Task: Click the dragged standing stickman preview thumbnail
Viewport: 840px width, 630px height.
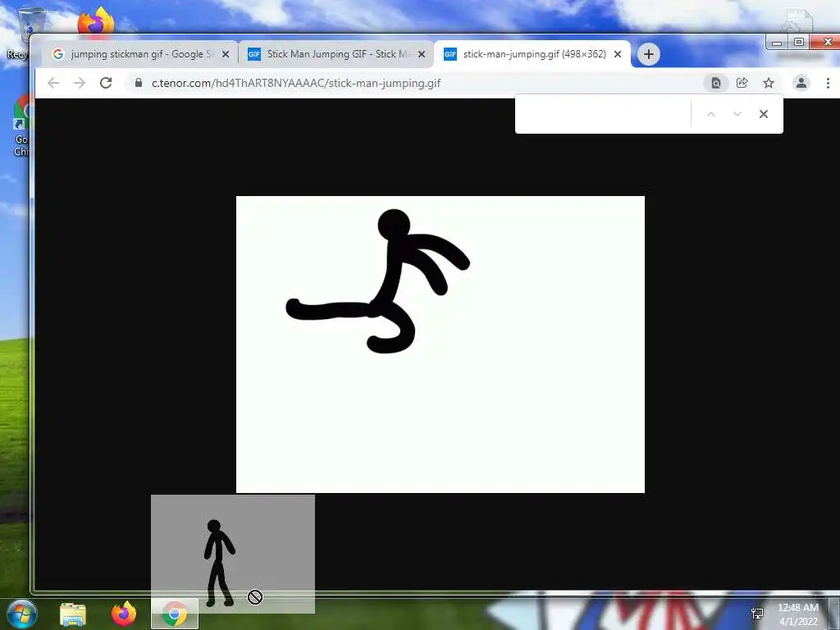Action: click(x=232, y=554)
